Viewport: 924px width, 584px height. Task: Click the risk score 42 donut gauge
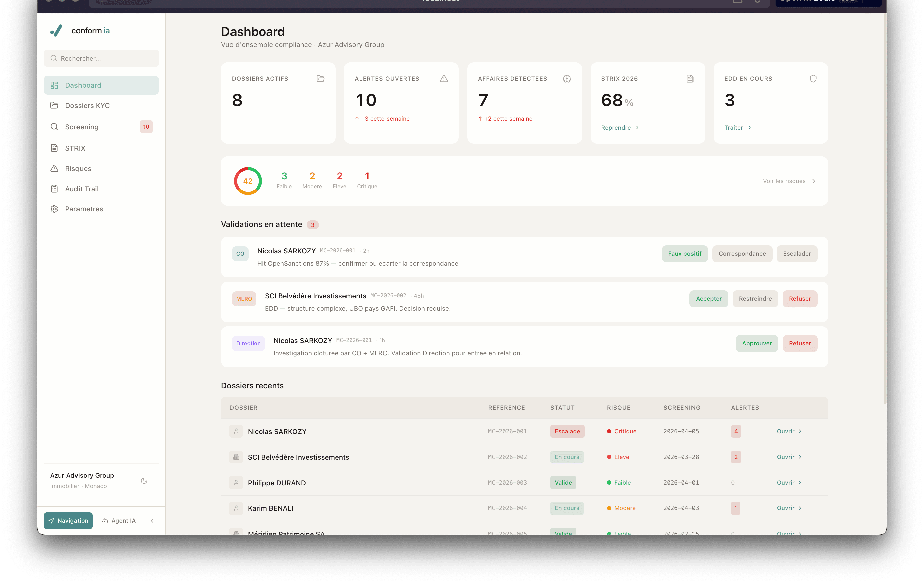[248, 181]
